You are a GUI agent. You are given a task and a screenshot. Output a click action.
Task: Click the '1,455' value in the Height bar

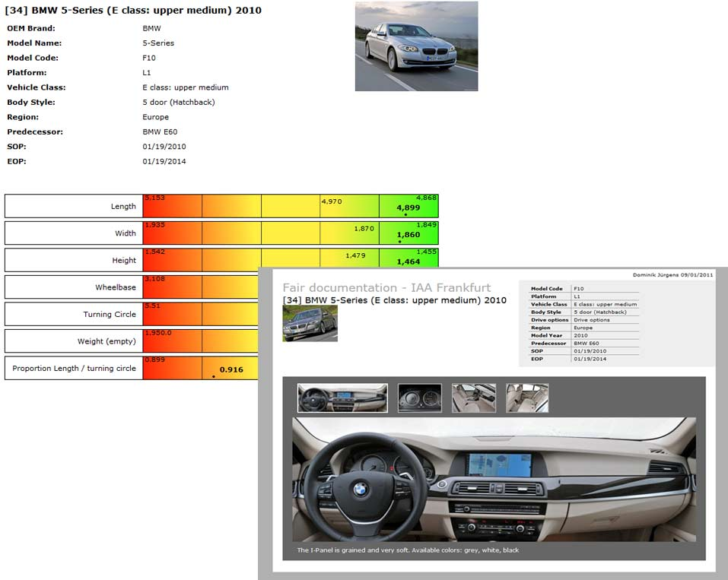tap(426, 252)
